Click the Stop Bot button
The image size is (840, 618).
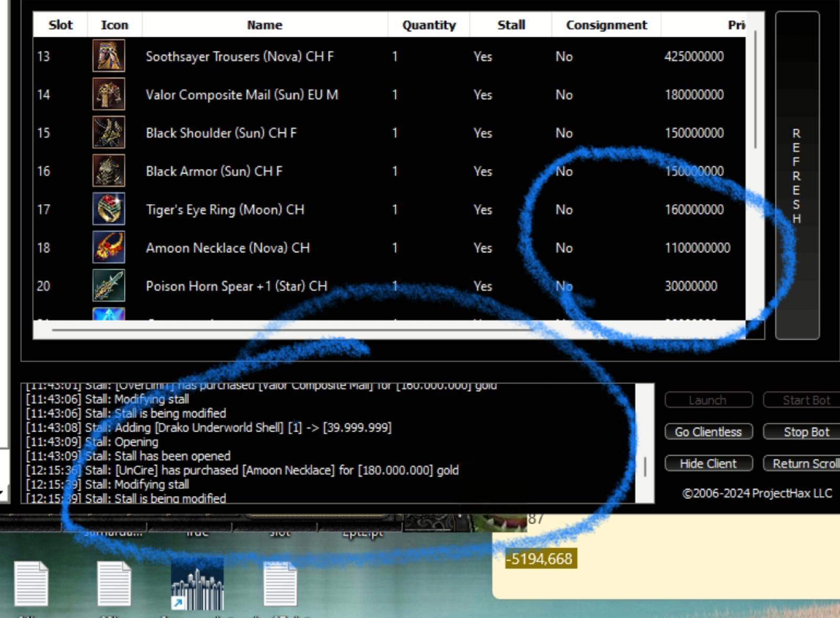tap(805, 432)
